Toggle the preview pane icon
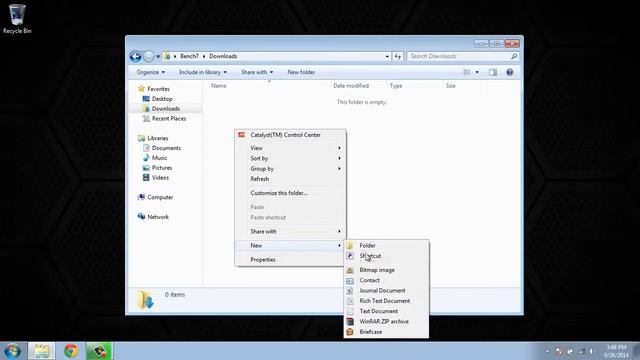 point(493,72)
